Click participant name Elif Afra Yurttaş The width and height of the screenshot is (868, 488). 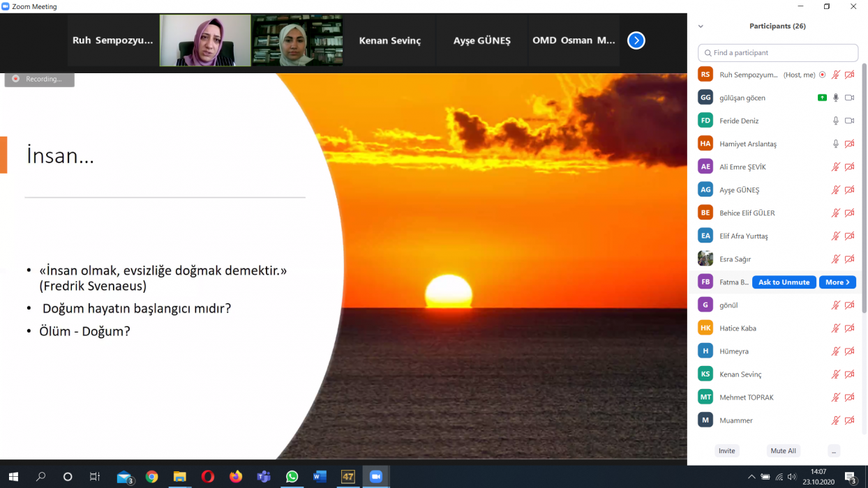[x=744, y=236]
